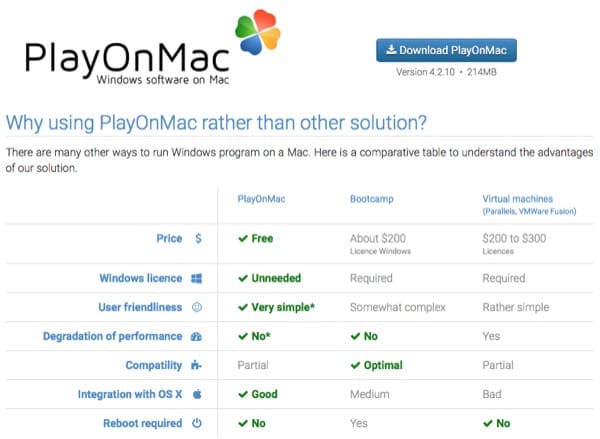The width and height of the screenshot is (600, 439).
Task: Click the puzzle icon beside Compatibility
Action: pos(197,365)
